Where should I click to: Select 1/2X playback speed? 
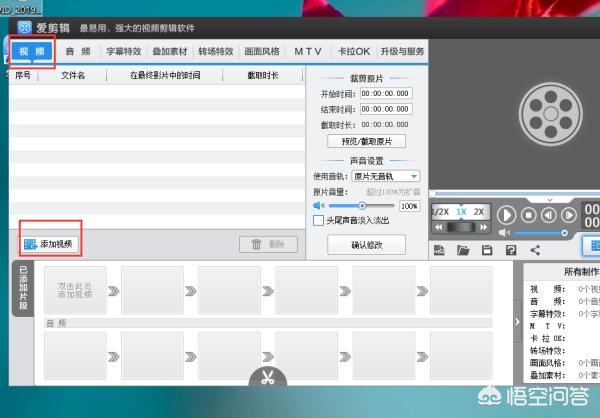click(x=440, y=212)
